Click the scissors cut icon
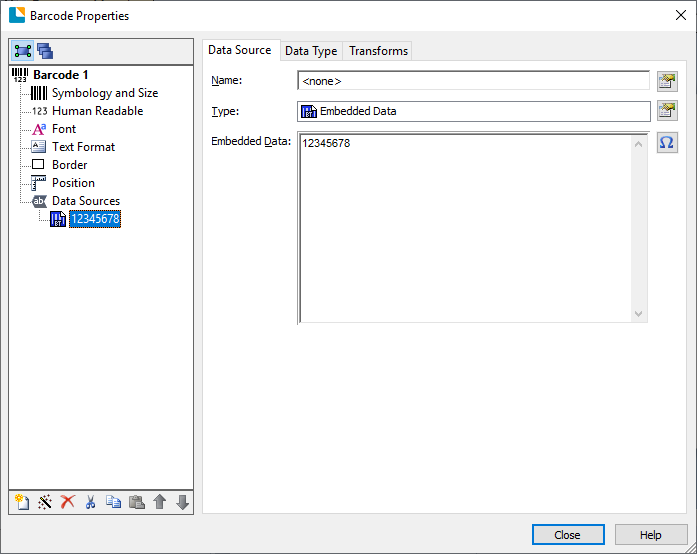This screenshot has width=697, height=554. 90,502
